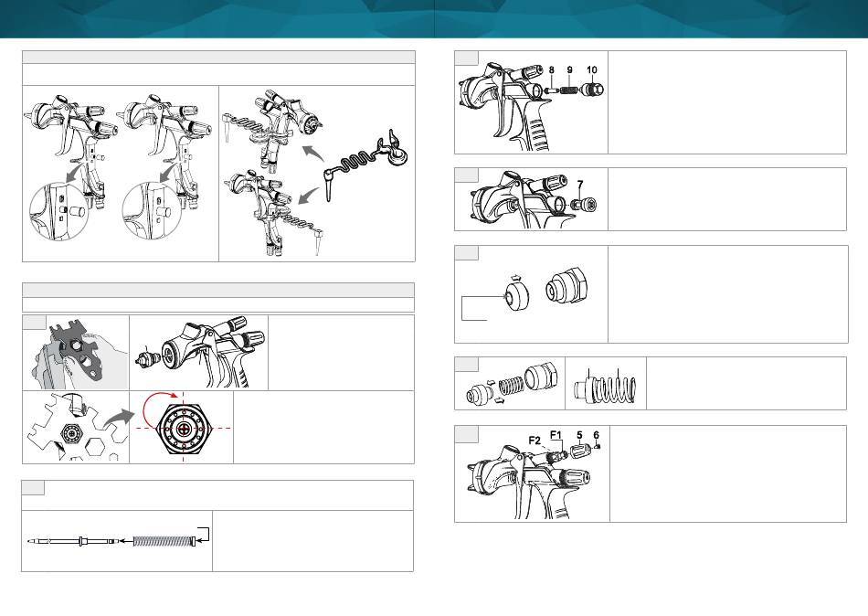Click the part label "5"

[x=579, y=435]
